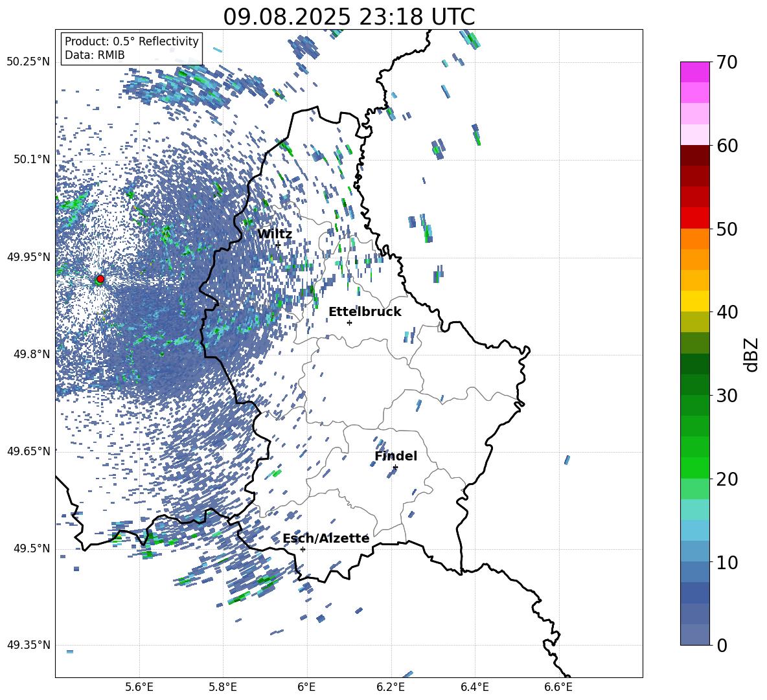Click the magenta top colorbar segment

[695, 72]
